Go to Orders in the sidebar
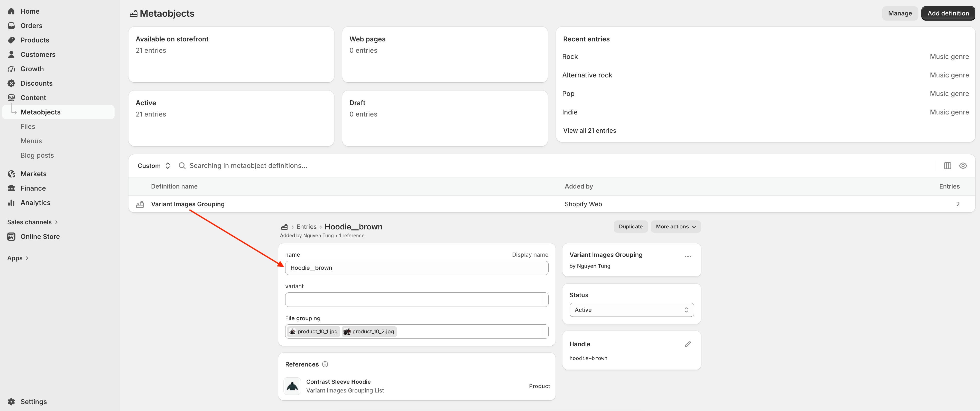Screen dimensions: 980x411 click(x=31, y=25)
